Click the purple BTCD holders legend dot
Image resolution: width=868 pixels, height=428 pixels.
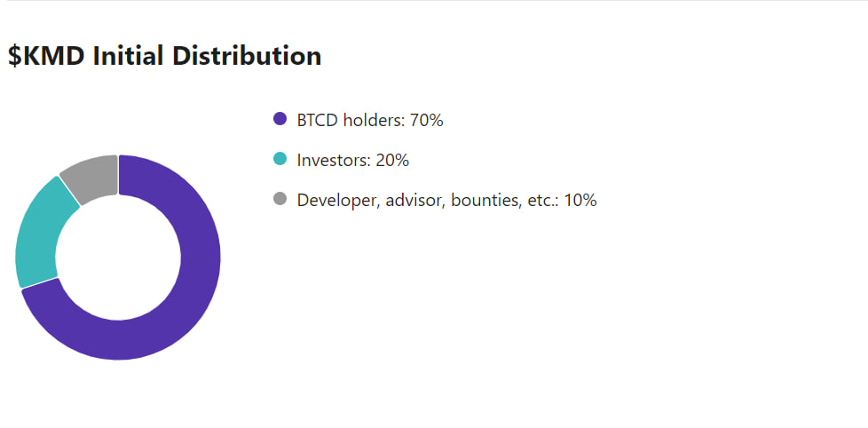pyautogui.click(x=280, y=119)
